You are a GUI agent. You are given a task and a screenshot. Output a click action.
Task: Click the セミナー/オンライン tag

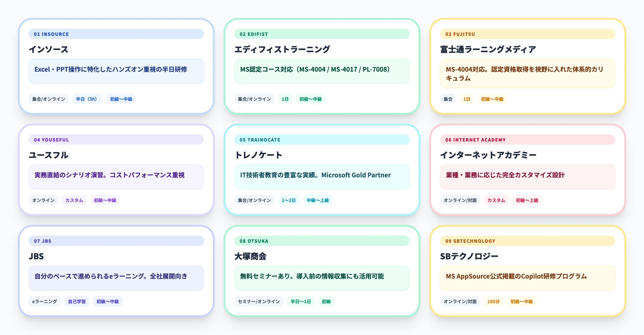click(259, 301)
